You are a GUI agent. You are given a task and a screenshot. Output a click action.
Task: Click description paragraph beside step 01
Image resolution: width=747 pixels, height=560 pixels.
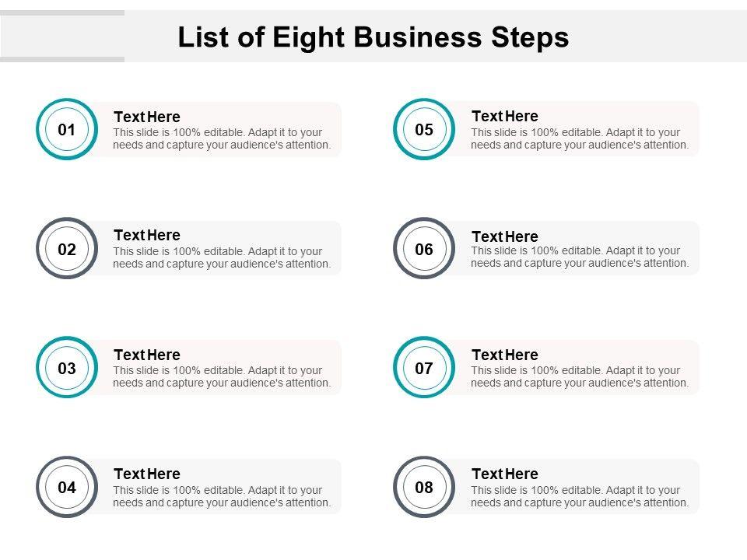tap(222, 138)
